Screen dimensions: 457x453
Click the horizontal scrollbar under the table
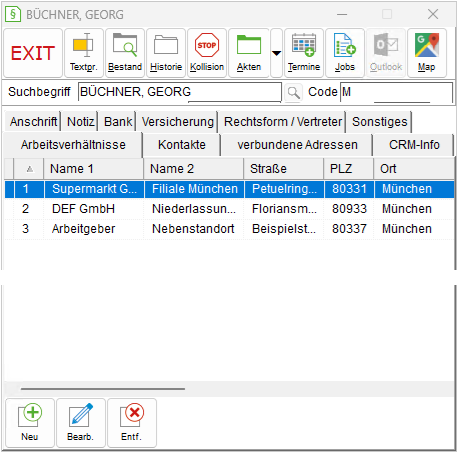point(103,389)
